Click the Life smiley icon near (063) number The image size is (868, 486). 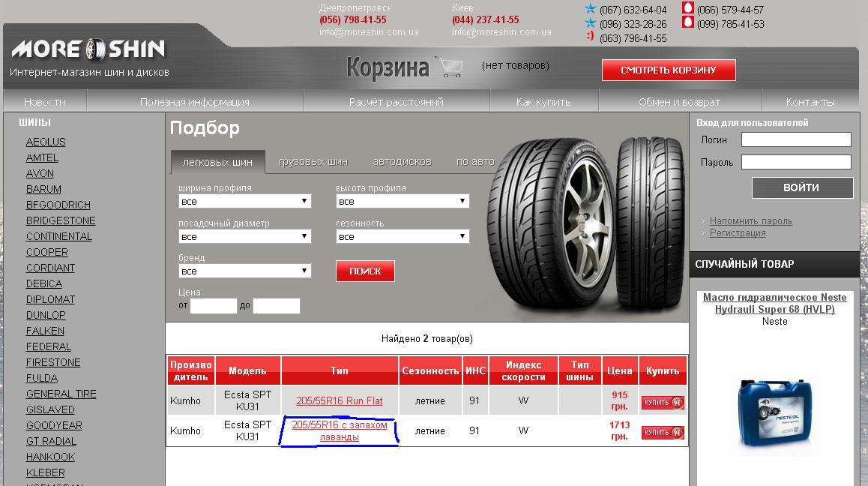click(591, 37)
